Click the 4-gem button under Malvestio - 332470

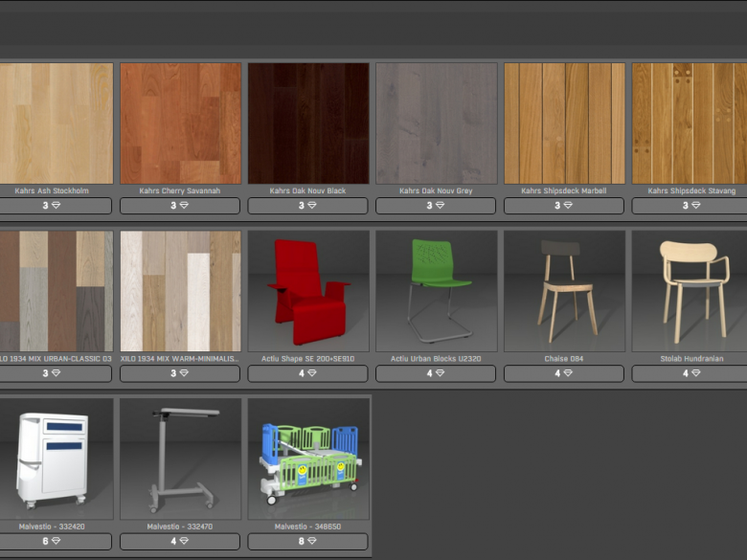180,542
